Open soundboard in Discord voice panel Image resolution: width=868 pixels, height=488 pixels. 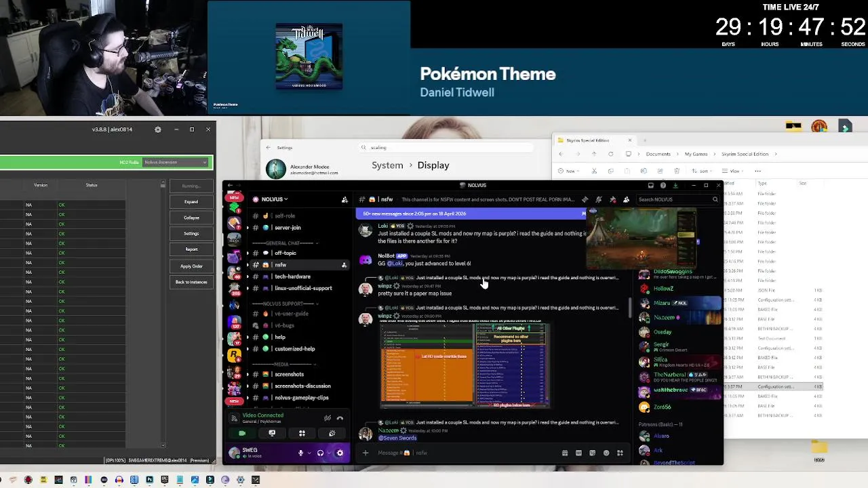click(332, 433)
